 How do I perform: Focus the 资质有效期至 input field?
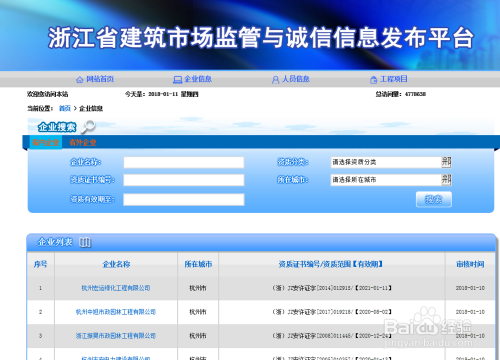point(184,200)
